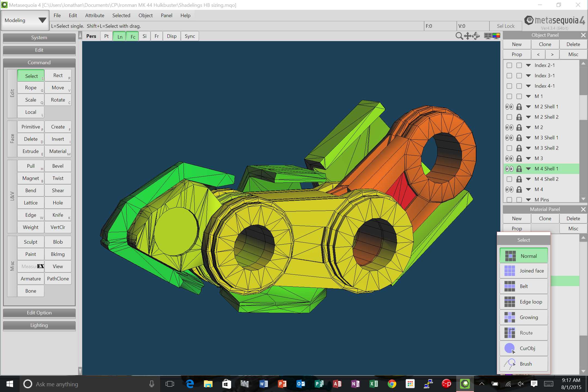Open the Help menu
The height and width of the screenshot is (392, 588).
[185, 16]
